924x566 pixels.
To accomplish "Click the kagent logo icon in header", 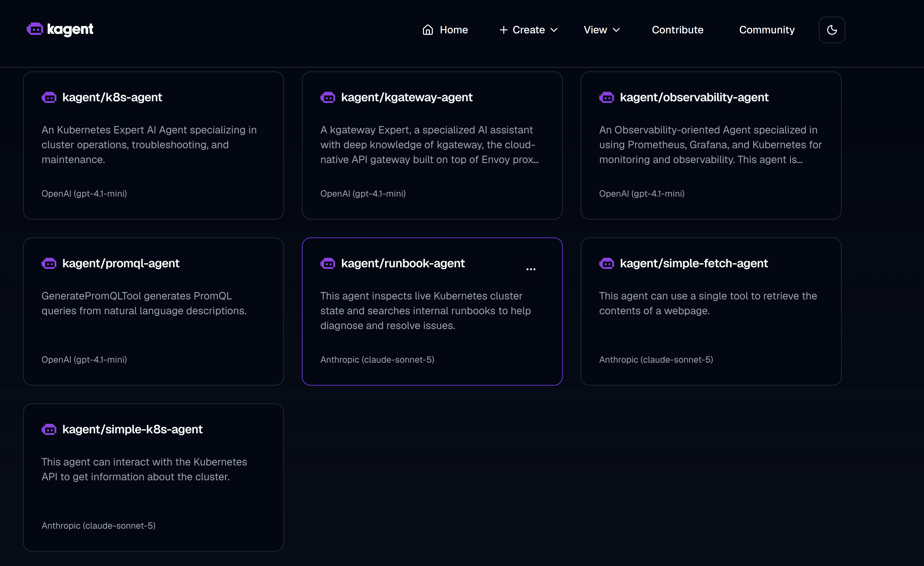I will (x=35, y=29).
